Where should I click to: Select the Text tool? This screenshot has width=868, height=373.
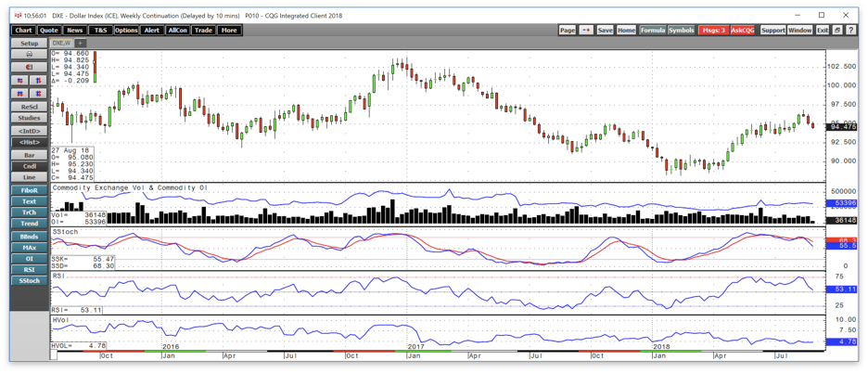point(30,201)
